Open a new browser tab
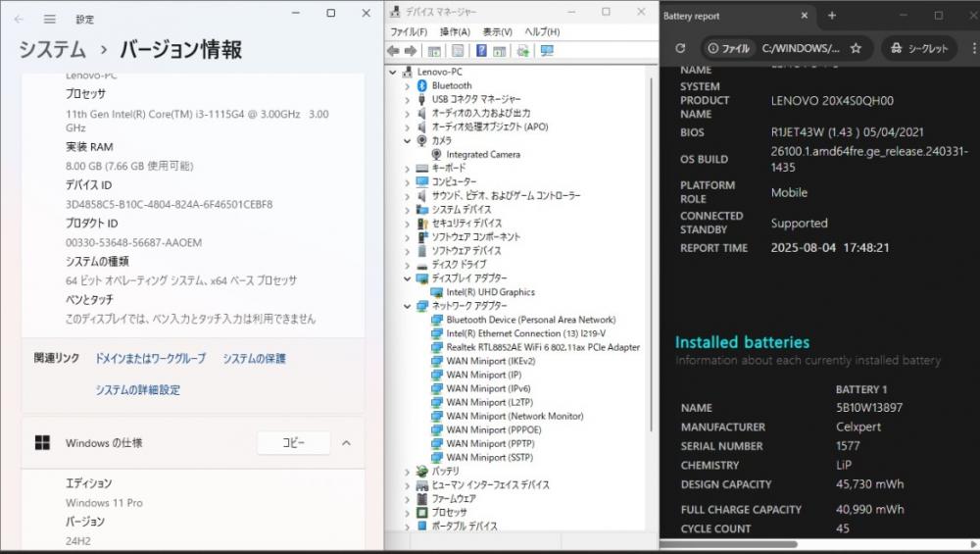Viewport: 980px width, 554px height. [x=832, y=16]
